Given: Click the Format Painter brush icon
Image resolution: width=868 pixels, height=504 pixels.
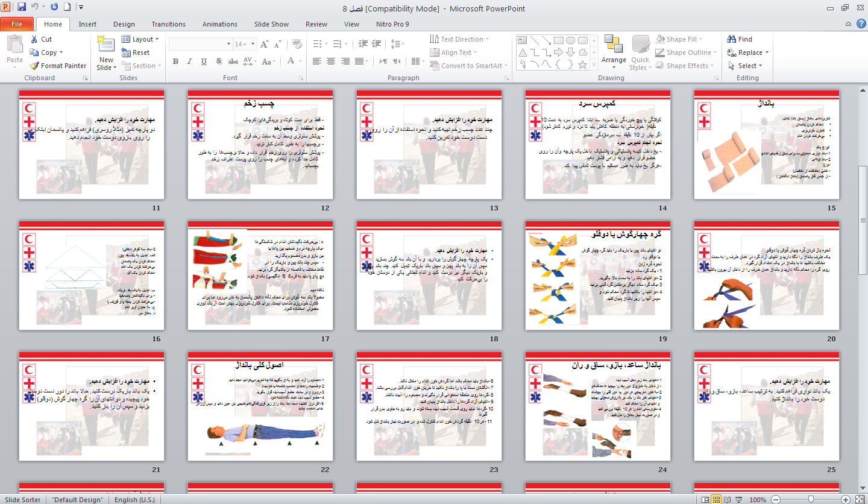Looking at the screenshot, I should 34,66.
